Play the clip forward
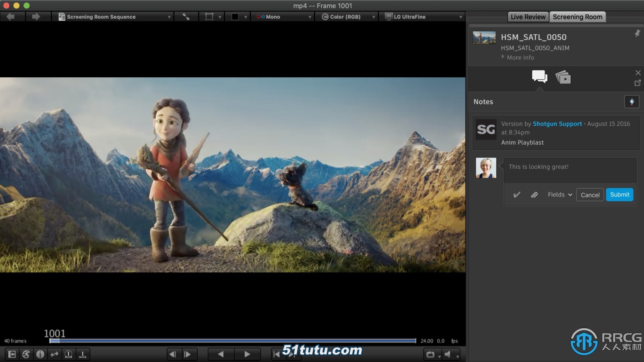Screen dimensions: 644x362 click(247, 354)
